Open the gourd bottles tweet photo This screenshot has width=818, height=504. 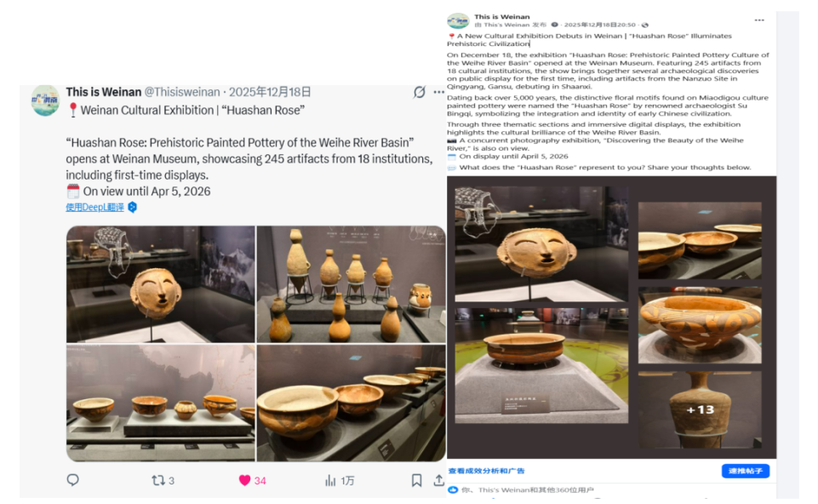point(351,283)
